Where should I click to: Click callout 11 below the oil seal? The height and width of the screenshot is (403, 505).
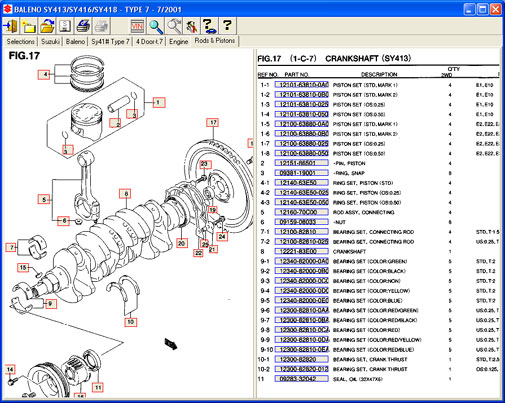98,388
